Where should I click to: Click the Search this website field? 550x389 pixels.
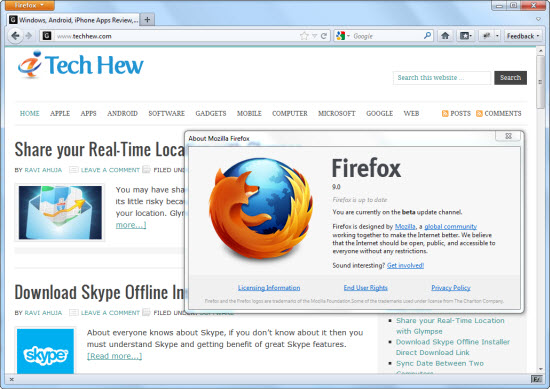[442, 78]
